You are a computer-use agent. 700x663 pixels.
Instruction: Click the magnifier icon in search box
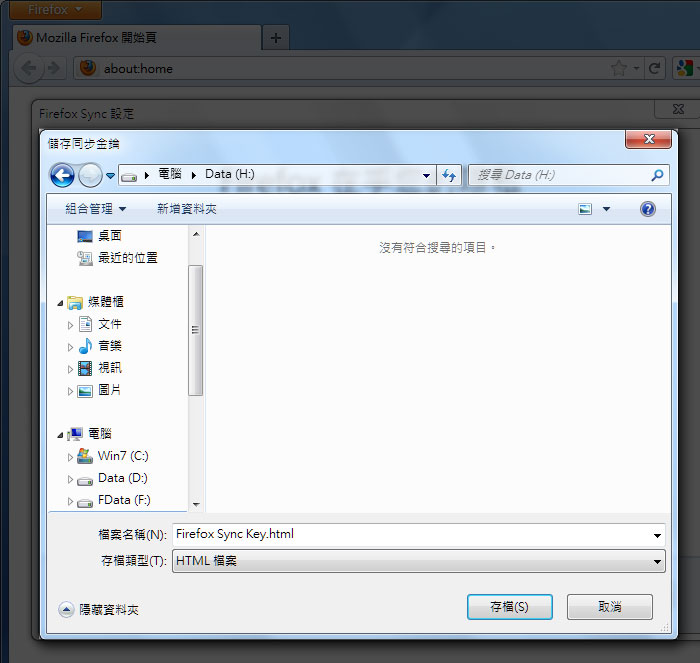tap(657, 175)
